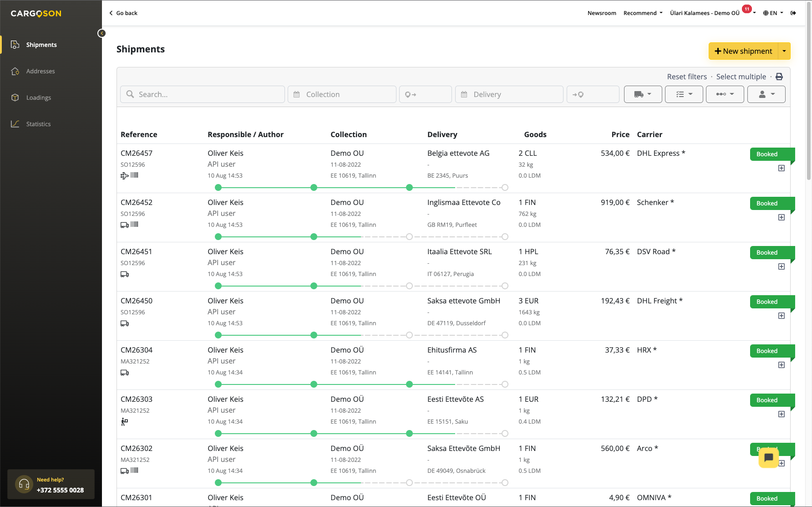Viewport: 812px width, 507px height.
Task: Open the chat widget
Action: click(769, 457)
